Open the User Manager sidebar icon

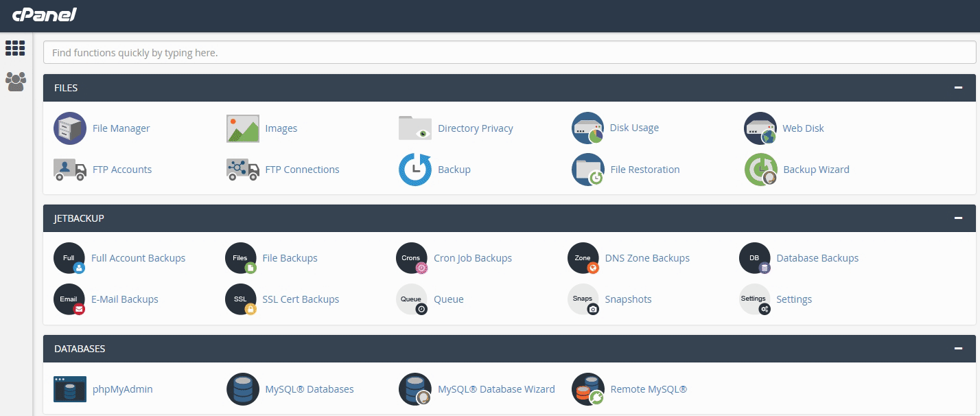(x=15, y=82)
